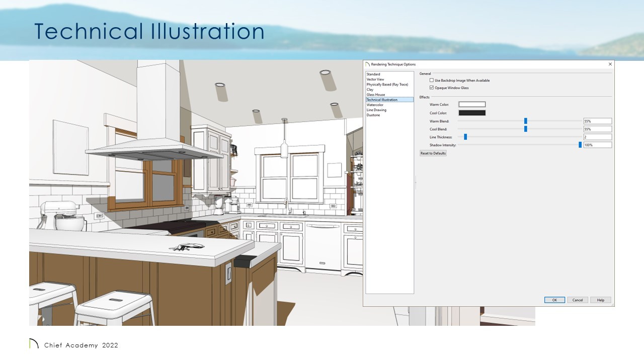Enable Use Backdrop Image When Available
Screen dimensions: 644x362
tap(432, 80)
